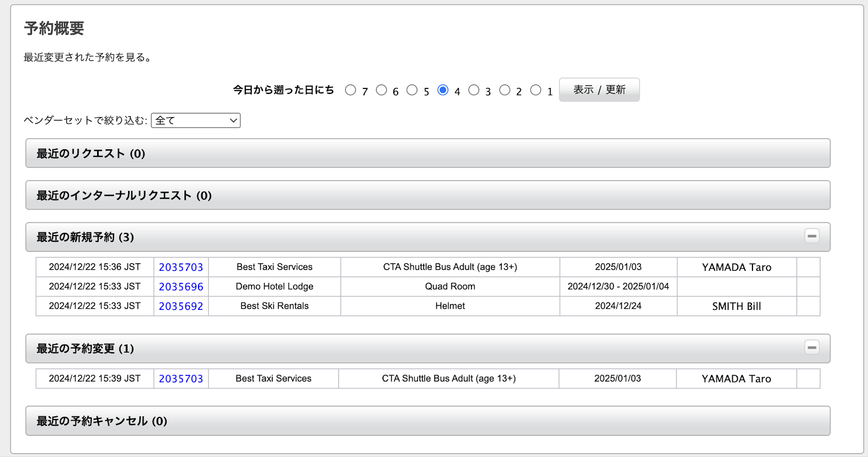Screen dimensions: 868x457
Task: Choose 5 days back option
Action: pyautogui.click(x=412, y=90)
